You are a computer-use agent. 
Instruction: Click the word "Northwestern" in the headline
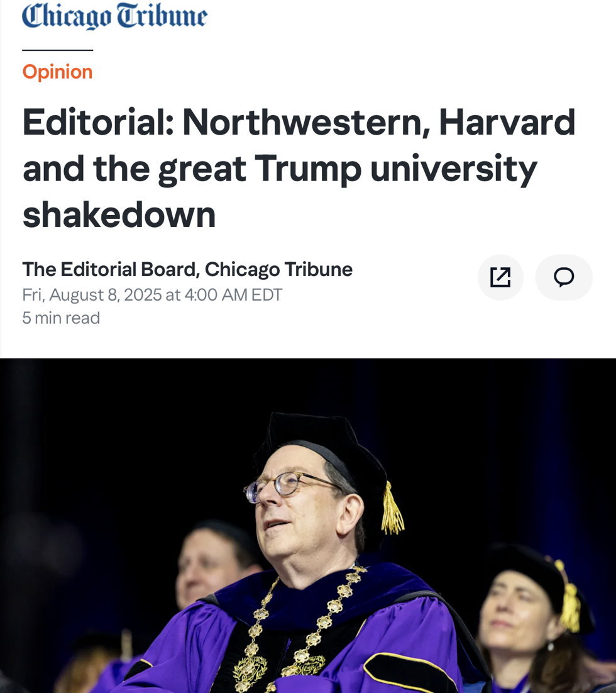(302, 122)
